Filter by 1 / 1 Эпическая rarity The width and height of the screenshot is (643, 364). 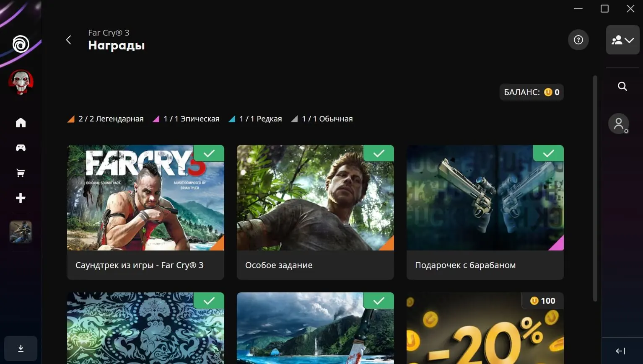186,119
